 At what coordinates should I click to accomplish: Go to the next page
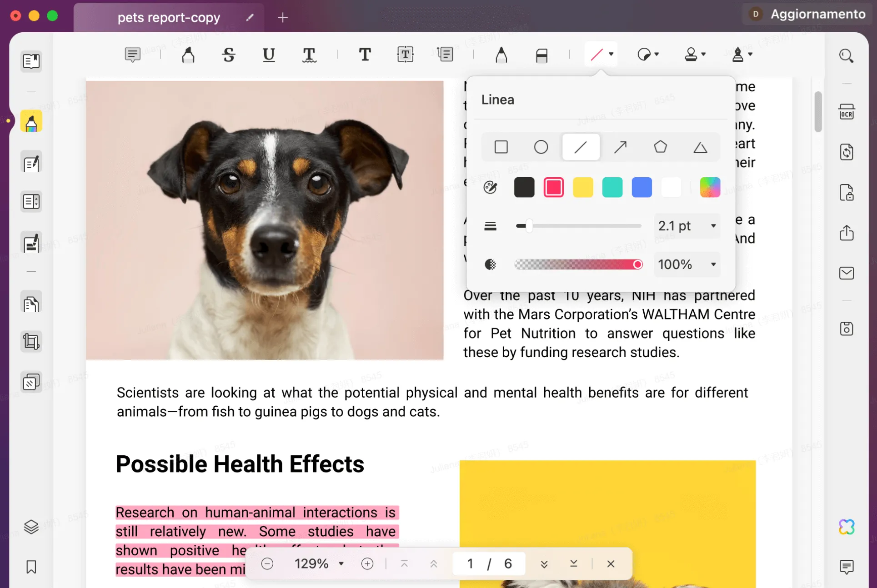pyautogui.click(x=544, y=564)
